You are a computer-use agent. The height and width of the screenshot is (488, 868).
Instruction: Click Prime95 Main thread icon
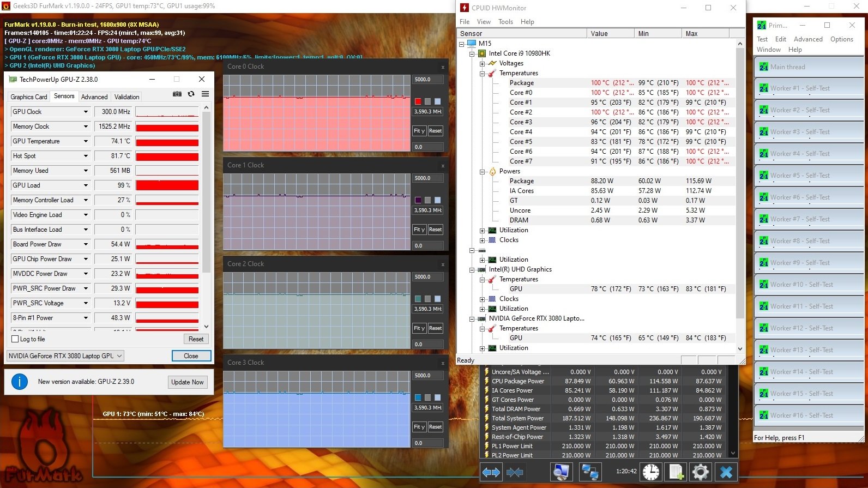tap(763, 67)
